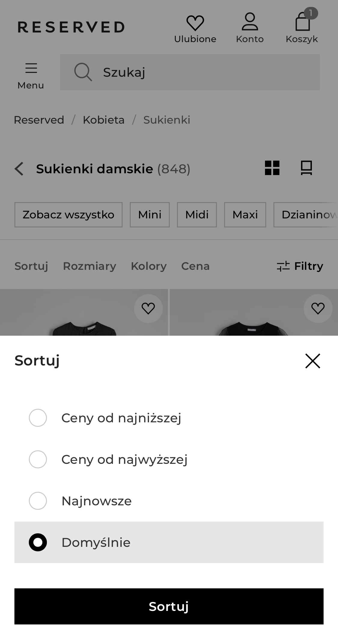Open the Koszyk shopping bag icon
This screenshot has width=338, height=644.
tap(302, 23)
